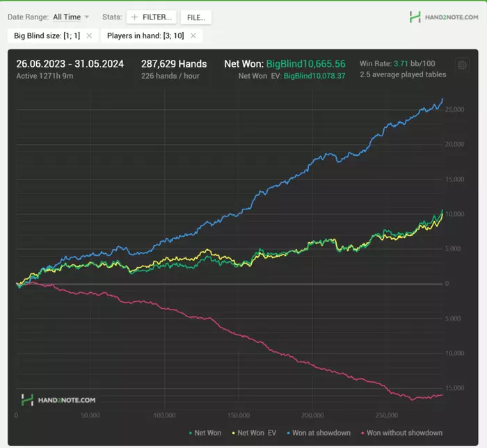
Task: Click the 100,000 x-axis label
Action: (165, 415)
